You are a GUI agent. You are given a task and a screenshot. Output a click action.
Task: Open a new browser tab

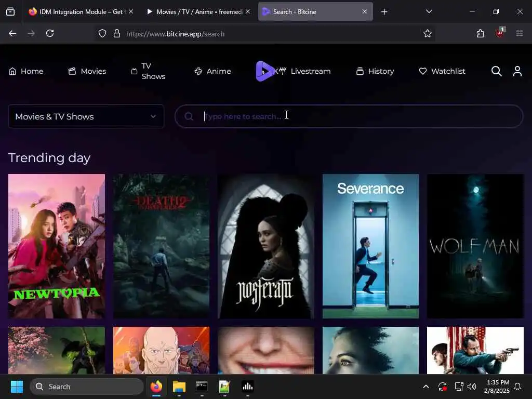pyautogui.click(x=384, y=12)
